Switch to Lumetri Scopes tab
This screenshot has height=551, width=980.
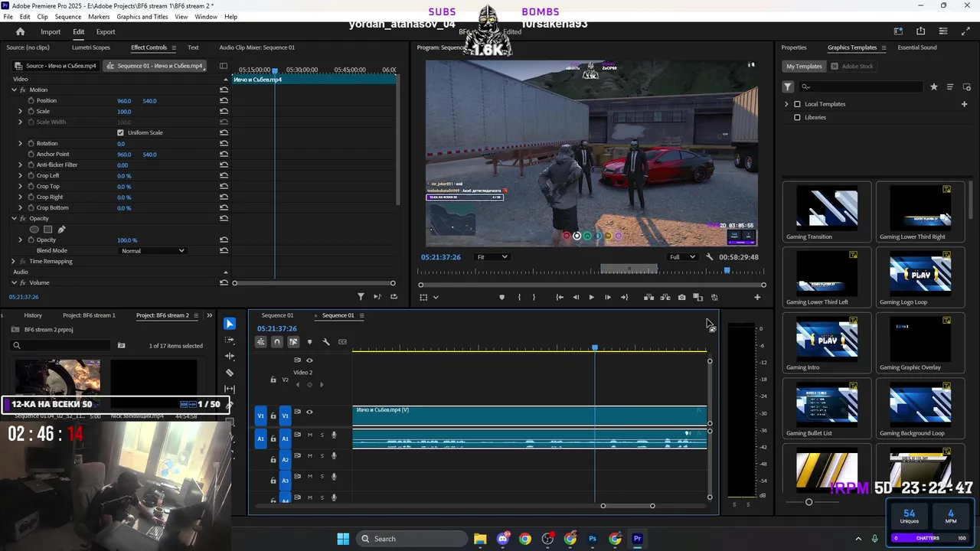click(x=91, y=47)
